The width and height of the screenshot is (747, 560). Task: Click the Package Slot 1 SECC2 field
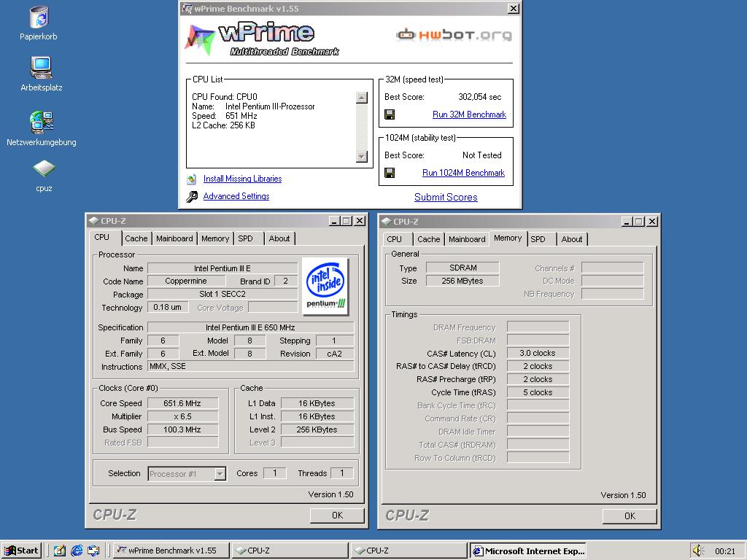(x=222, y=295)
